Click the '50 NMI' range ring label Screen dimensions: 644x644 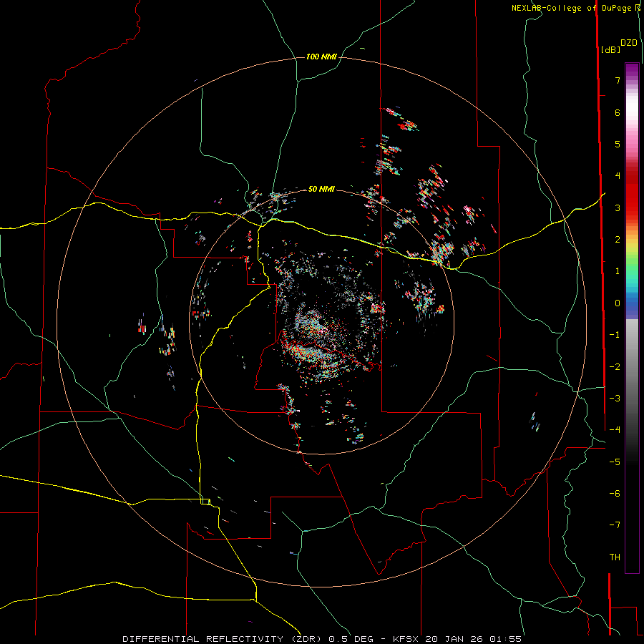pyautogui.click(x=321, y=189)
